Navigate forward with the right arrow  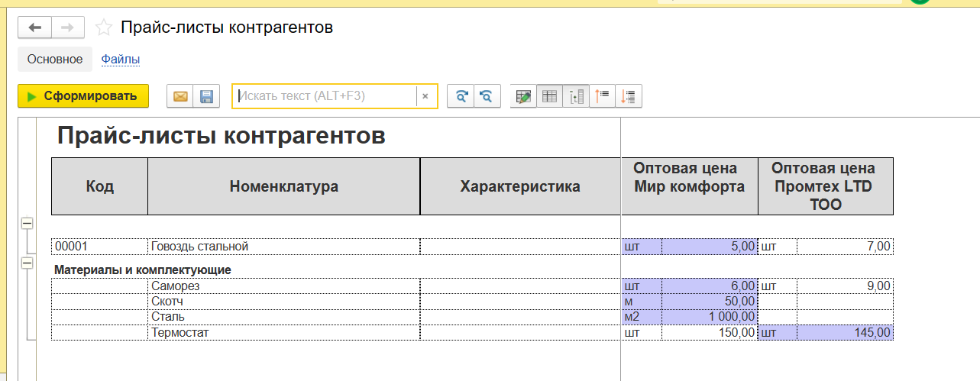[x=67, y=27]
